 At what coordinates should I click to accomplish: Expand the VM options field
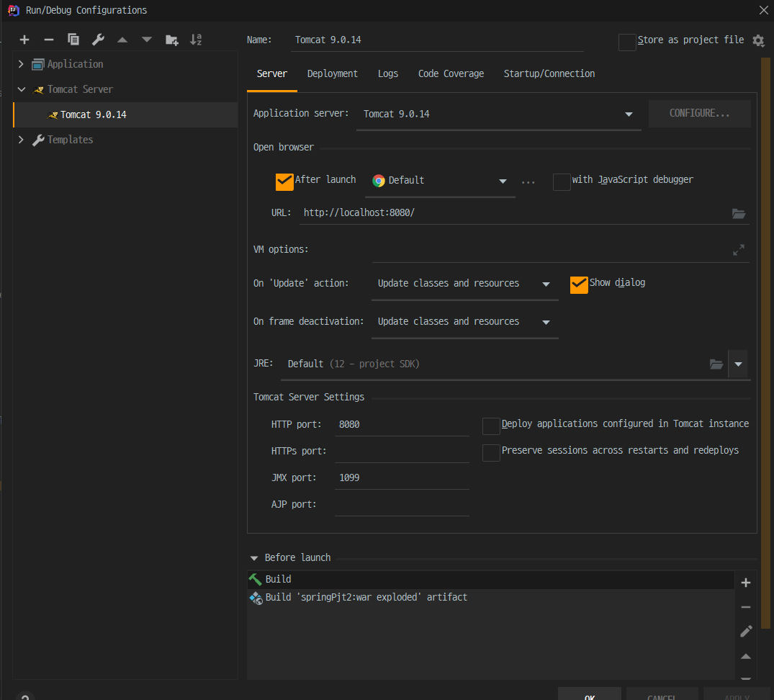point(739,251)
